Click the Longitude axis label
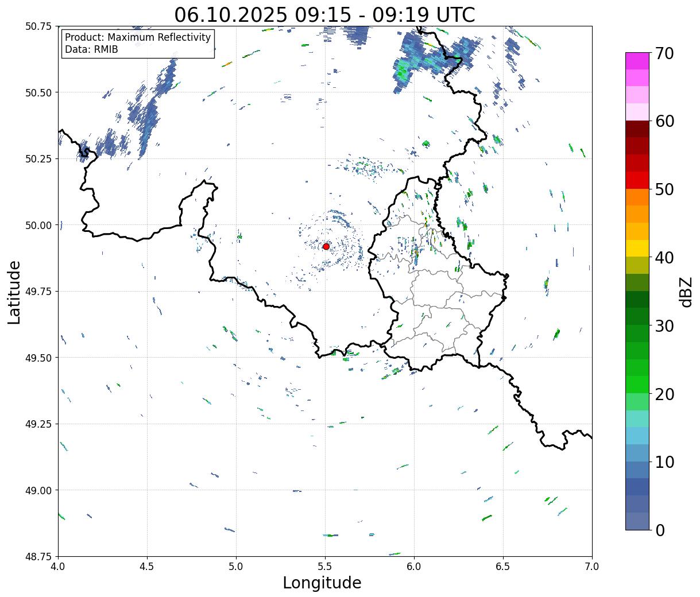 click(x=322, y=583)
